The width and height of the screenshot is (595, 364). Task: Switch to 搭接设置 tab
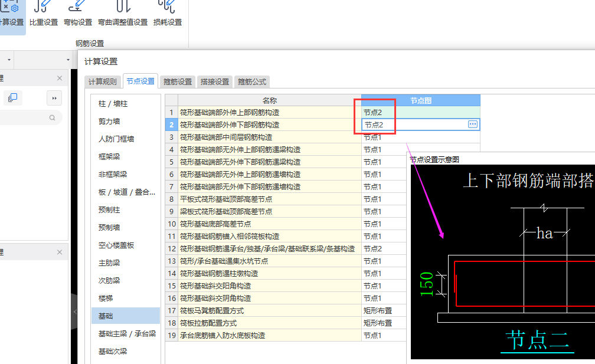pos(215,82)
